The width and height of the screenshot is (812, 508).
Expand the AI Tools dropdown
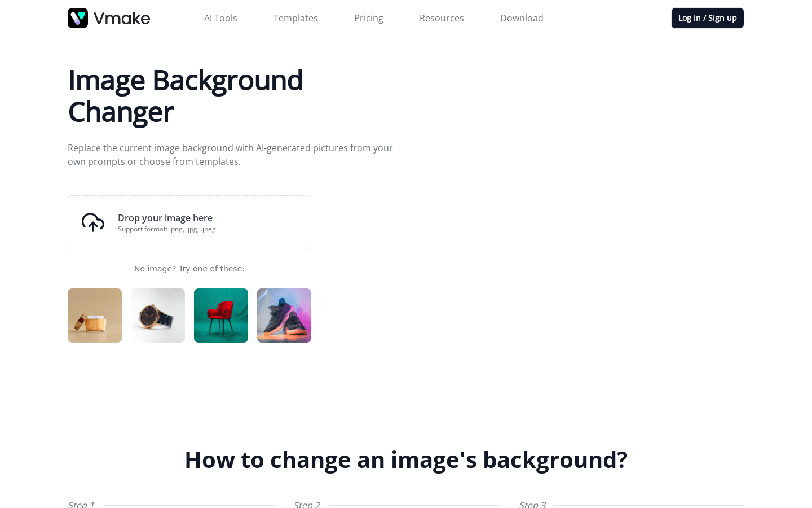click(220, 18)
